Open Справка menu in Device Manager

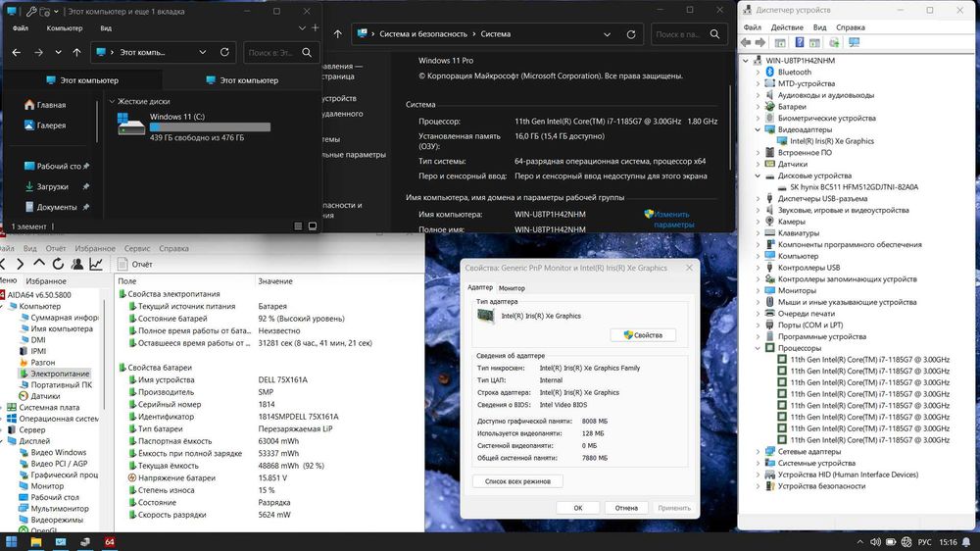click(x=850, y=27)
